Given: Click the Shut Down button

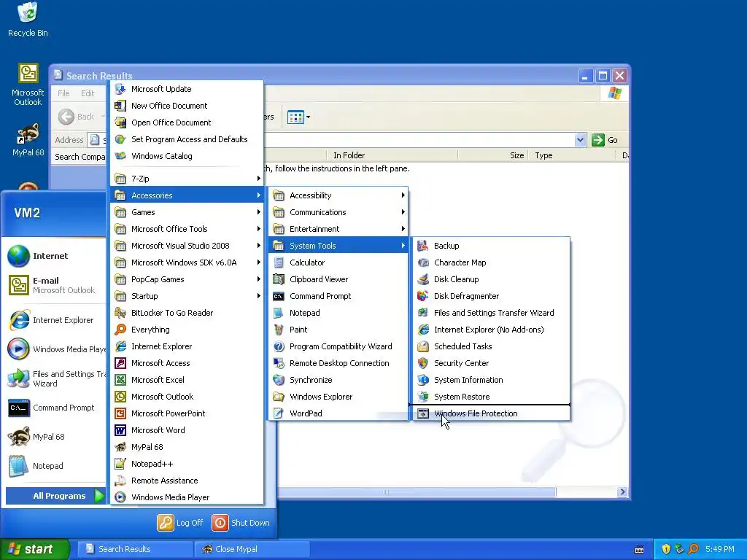Looking at the screenshot, I should 241,523.
